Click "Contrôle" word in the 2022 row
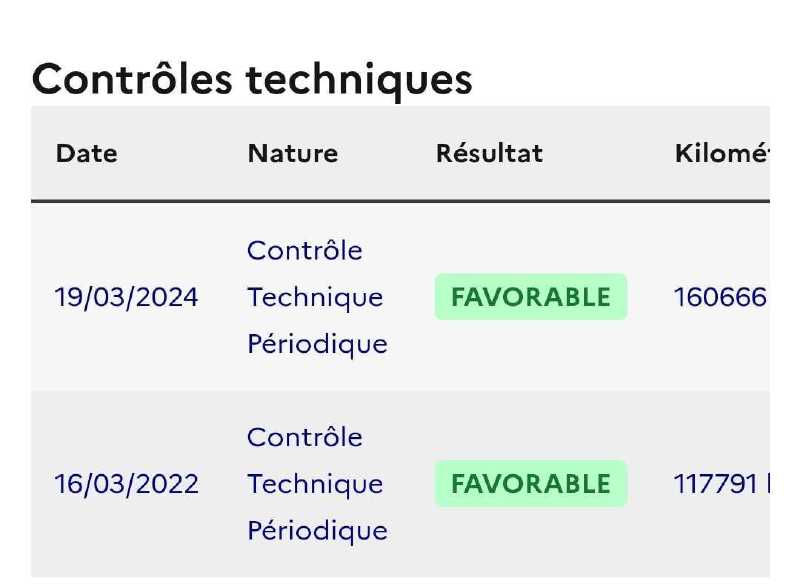 [x=305, y=437]
